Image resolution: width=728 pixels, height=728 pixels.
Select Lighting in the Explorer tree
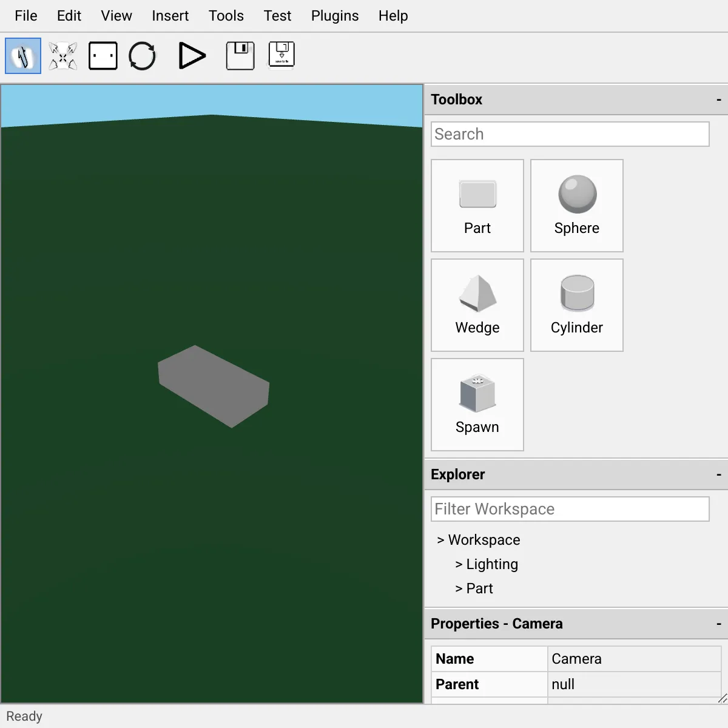pos(491,564)
